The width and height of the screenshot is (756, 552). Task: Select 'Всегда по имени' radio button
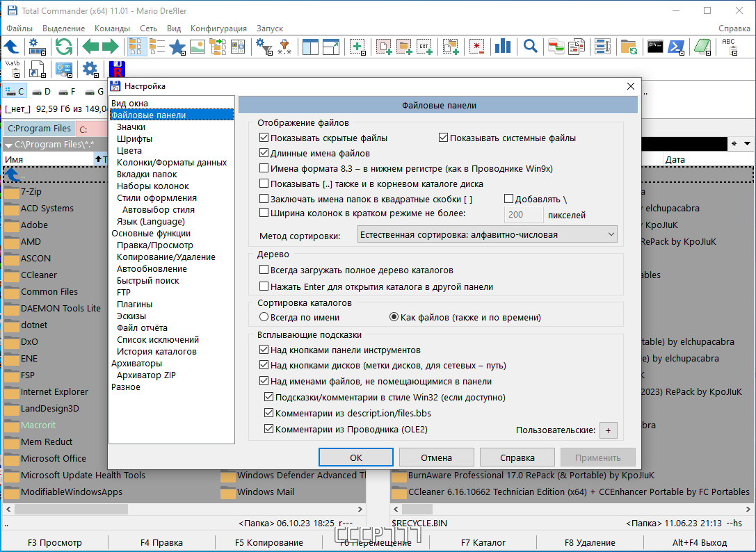(x=264, y=317)
